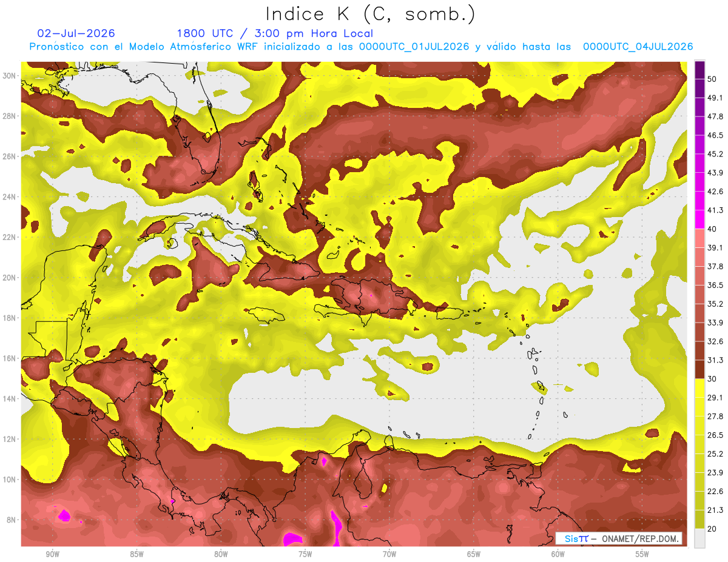Screen dimensions: 728x562
Task: Click the colorbar value 25.2
Action: pyautogui.click(x=715, y=454)
